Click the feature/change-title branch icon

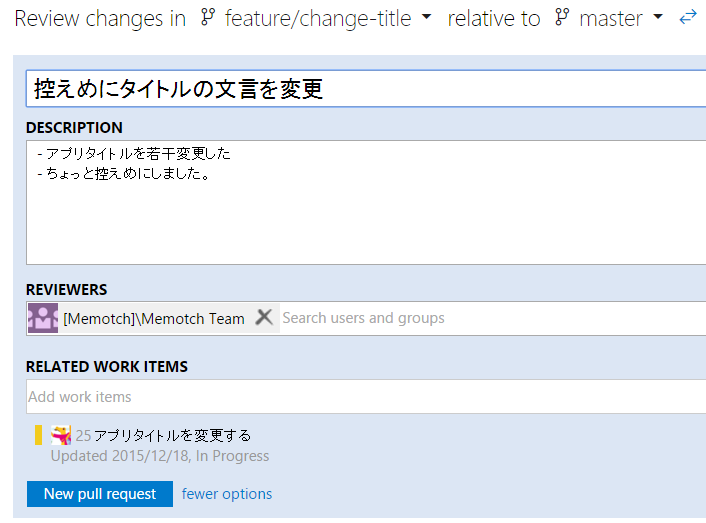[x=208, y=18]
